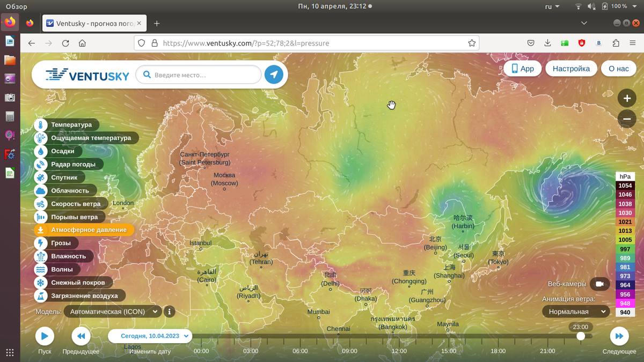Image resolution: width=644 pixels, height=362 pixels.
Task: Select the Ощущаемая температура layer
Action: [86, 138]
